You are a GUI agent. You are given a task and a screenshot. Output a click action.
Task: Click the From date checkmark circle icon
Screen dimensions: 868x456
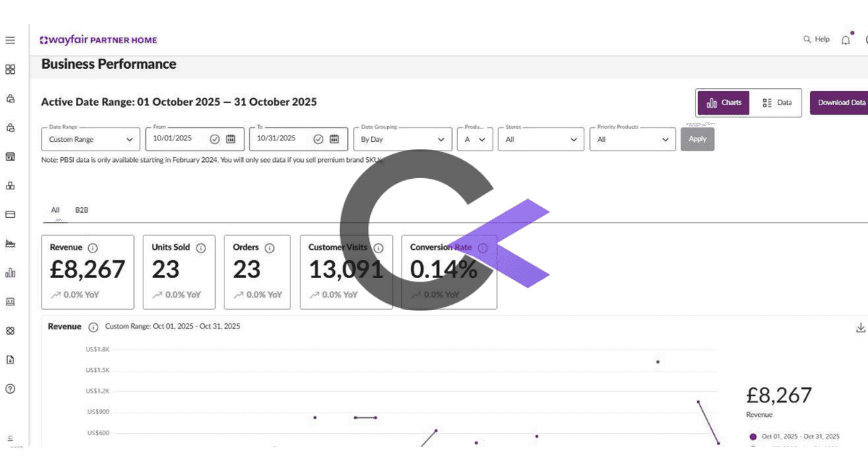[x=215, y=139]
